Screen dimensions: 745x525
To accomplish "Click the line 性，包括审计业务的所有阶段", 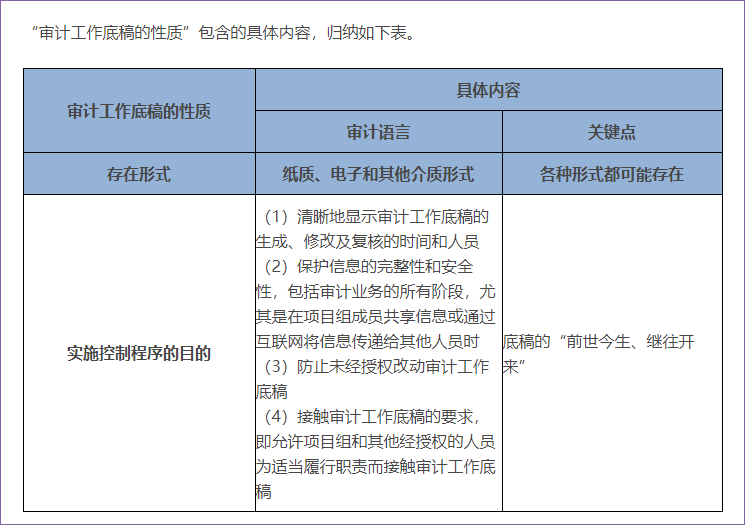I will point(375,291).
